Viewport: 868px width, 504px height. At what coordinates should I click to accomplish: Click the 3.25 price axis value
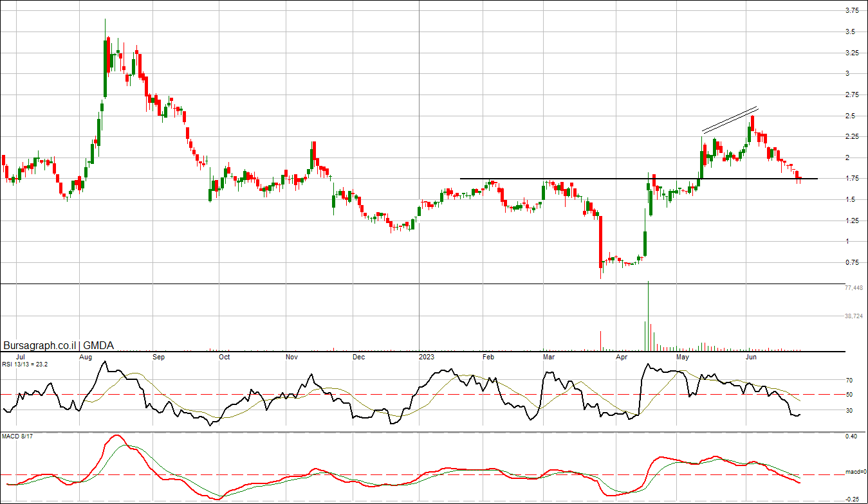[x=853, y=53]
